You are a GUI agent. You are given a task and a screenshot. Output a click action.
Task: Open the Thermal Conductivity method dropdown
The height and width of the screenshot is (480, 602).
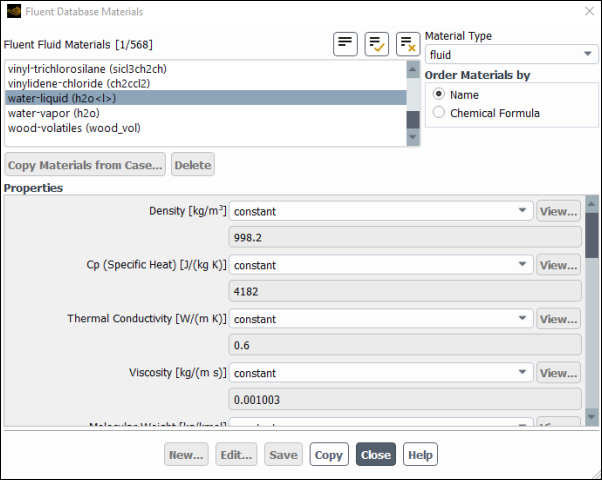click(381, 319)
